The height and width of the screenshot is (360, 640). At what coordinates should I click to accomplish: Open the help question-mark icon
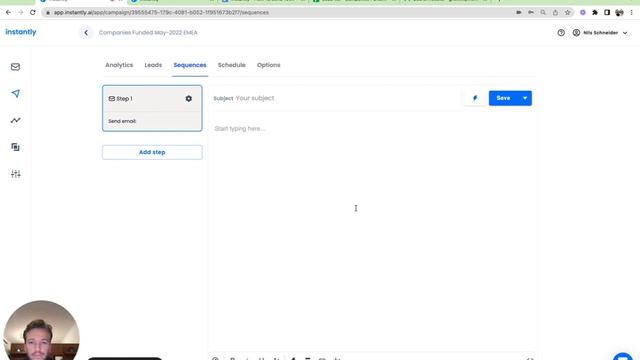tap(561, 33)
